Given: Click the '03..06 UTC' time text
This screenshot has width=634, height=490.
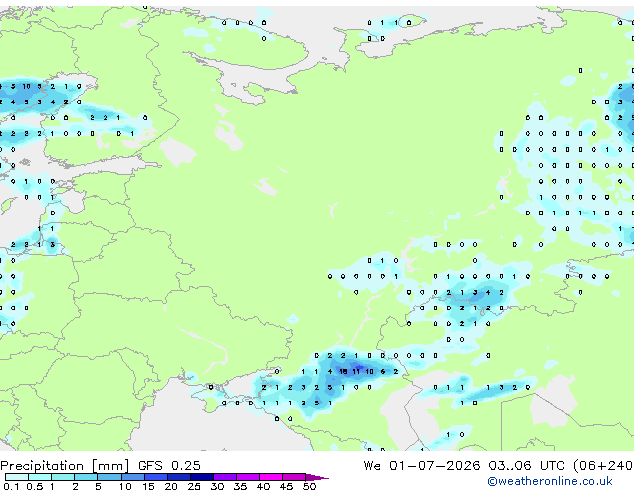Looking at the screenshot, I should [526, 466].
